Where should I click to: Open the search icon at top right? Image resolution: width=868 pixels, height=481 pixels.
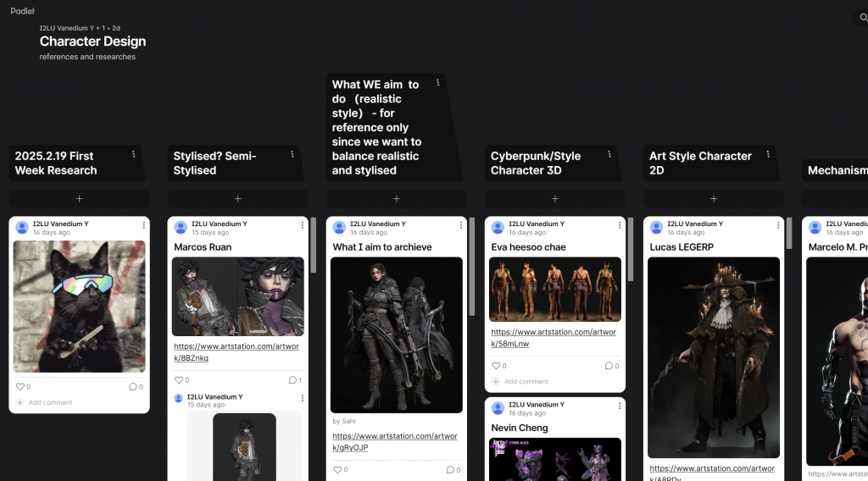point(863,18)
